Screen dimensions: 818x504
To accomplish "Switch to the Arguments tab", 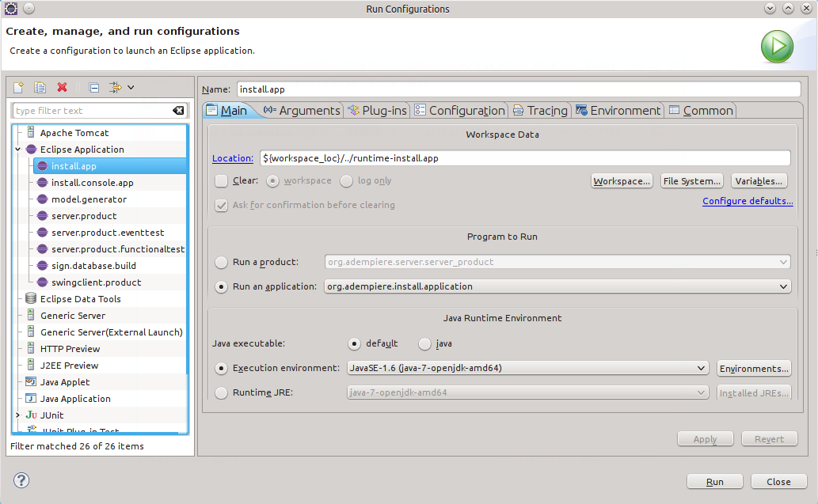I will 302,111.
